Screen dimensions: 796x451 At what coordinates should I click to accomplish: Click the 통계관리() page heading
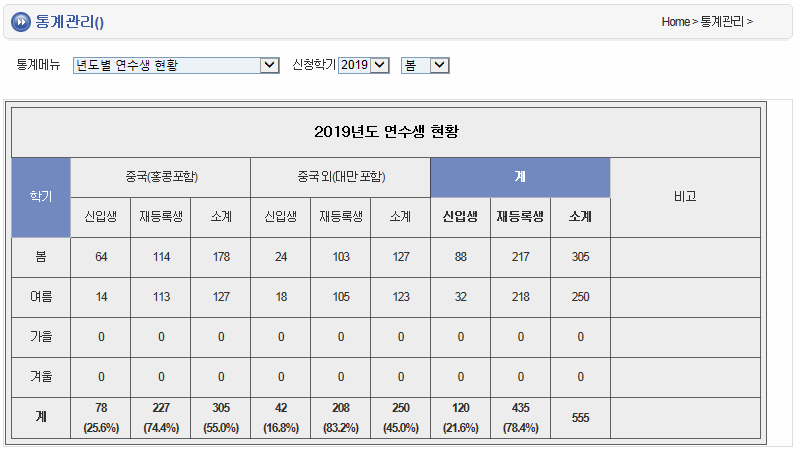coord(69,21)
